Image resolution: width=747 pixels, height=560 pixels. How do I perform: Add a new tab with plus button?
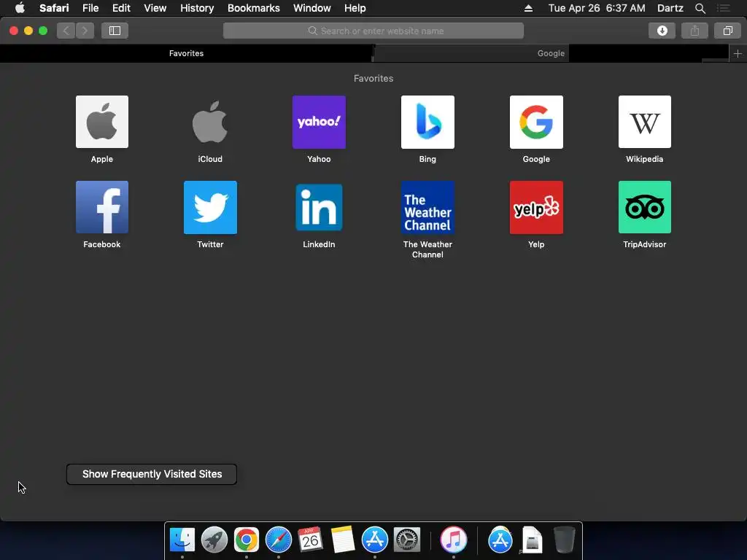pos(738,53)
